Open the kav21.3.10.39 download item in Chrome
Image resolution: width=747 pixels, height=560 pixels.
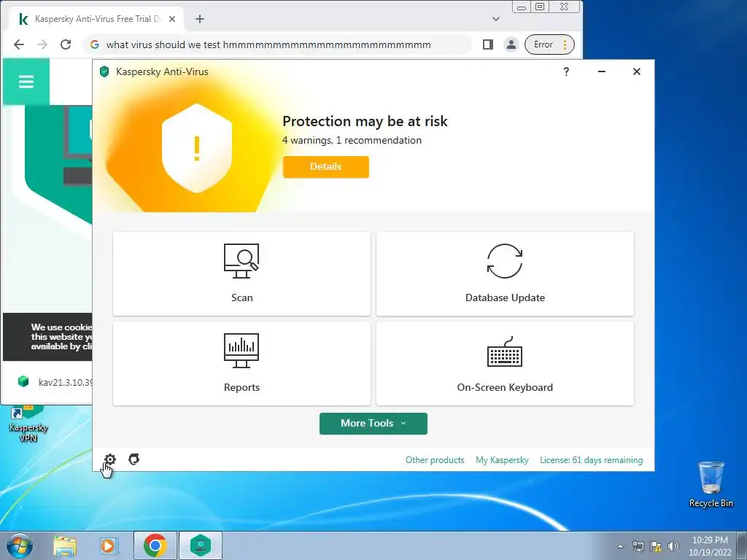55,382
